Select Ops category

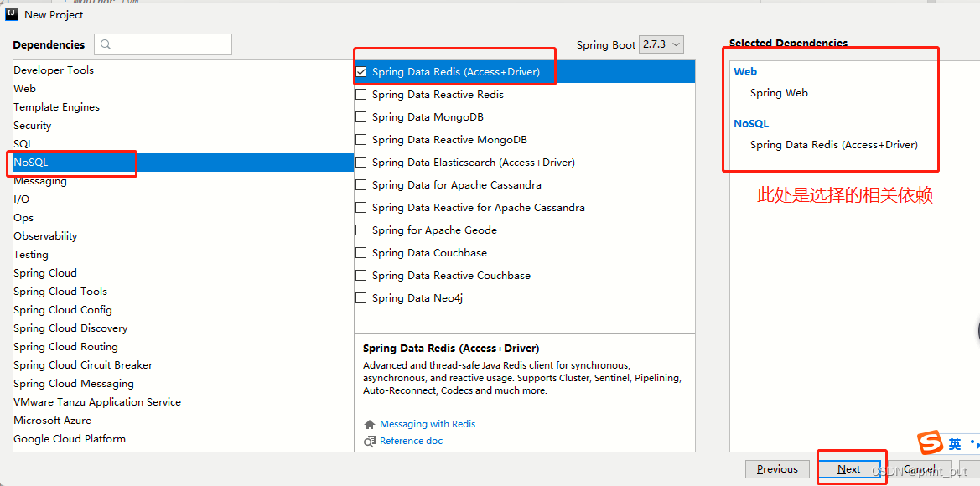point(183,217)
